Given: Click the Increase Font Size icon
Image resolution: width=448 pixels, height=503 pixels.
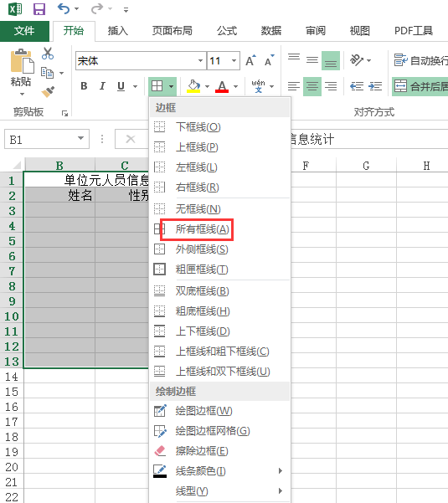Looking at the screenshot, I should click(x=250, y=60).
